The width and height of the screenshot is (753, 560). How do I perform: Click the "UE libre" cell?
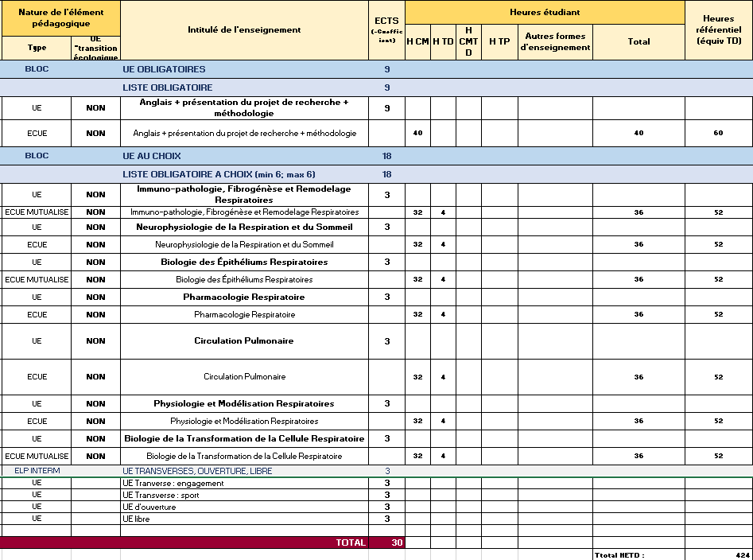136,519
